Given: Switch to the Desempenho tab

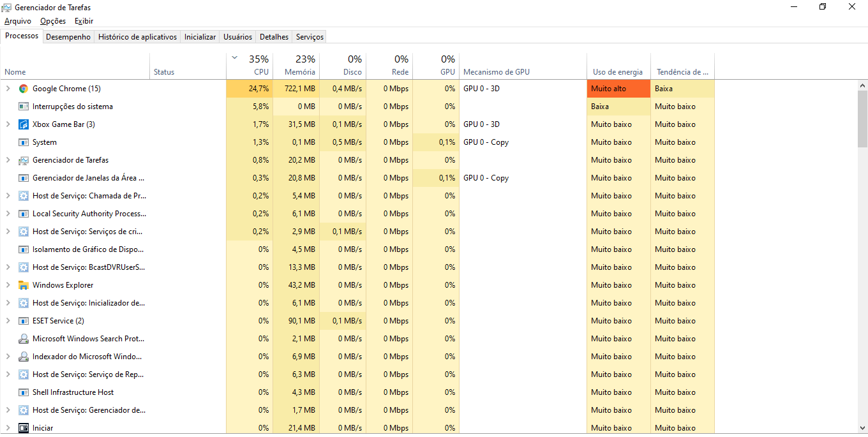Looking at the screenshot, I should 68,37.
